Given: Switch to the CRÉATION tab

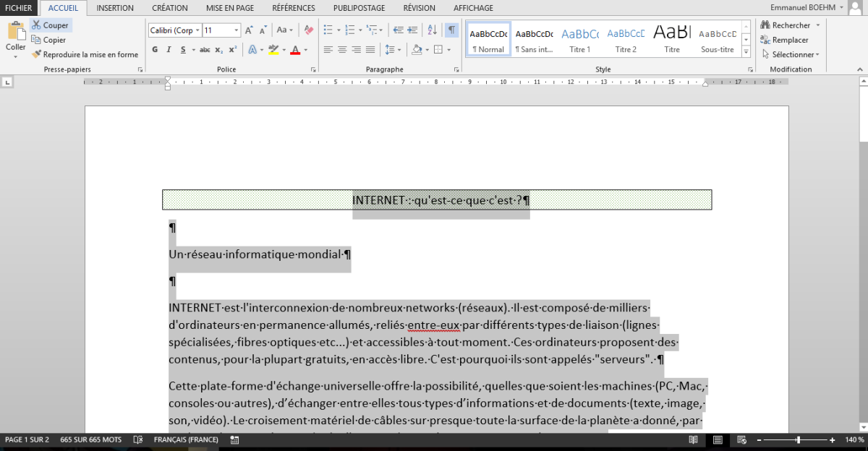Looking at the screenshot, I should click(170, 8).
